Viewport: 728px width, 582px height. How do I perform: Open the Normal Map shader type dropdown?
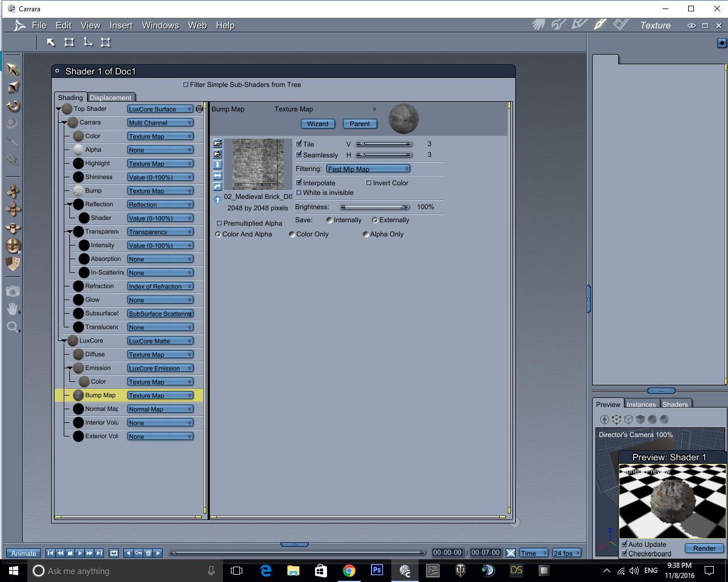click(160, 409)
